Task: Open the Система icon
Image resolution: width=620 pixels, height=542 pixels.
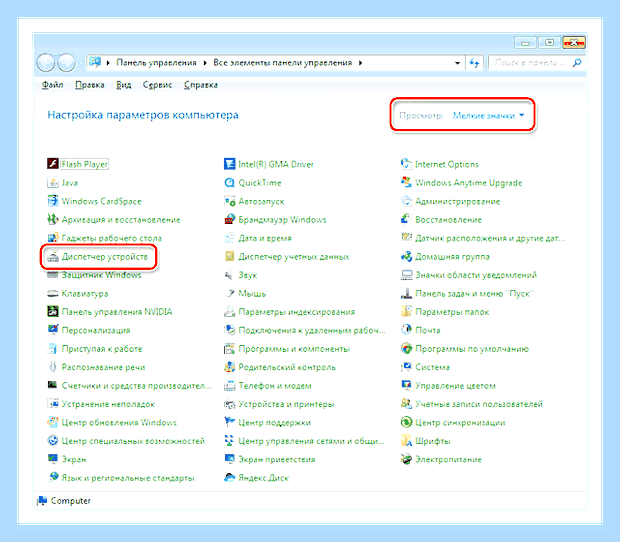Action: click(406, 367)
